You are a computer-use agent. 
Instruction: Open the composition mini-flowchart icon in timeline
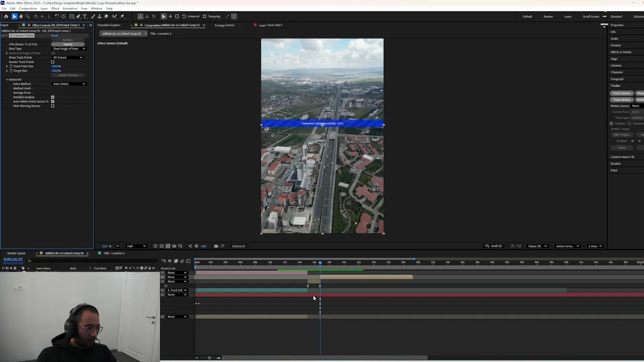coord(164,261)
